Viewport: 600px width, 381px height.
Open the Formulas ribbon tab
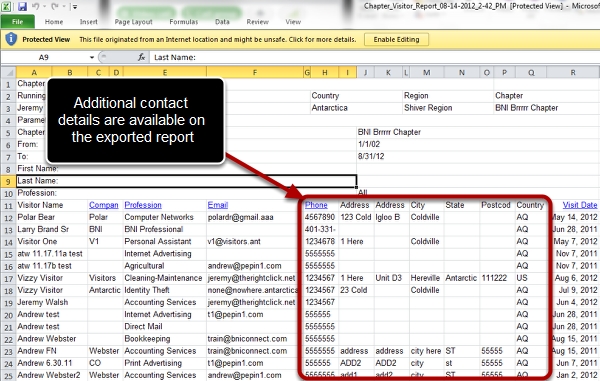(184, 22)
